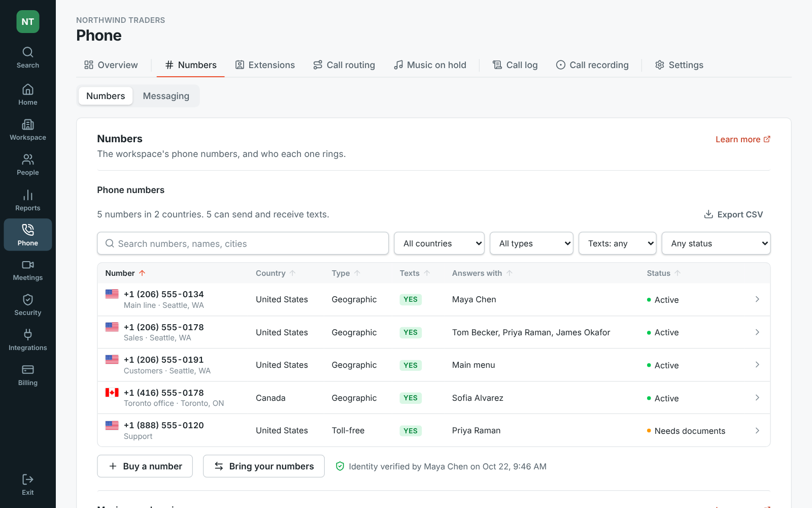Sort by Status column arrow
Screen dimensions: 812x508
point(678,273)
